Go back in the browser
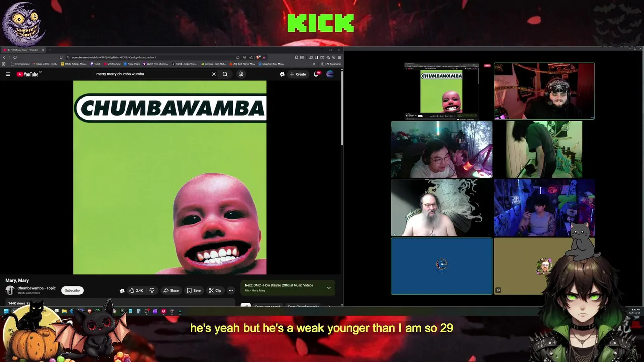The height and width of the screenshot is (362, 644). pyautogui.click(x=4, y=57)
